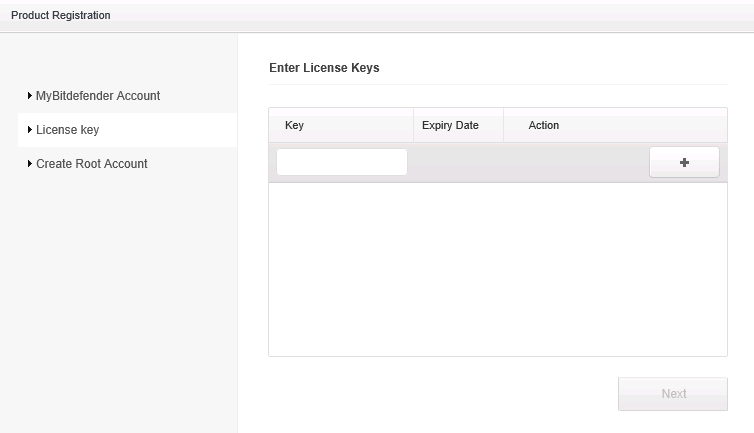Click inside the empty license keys list

tap(497, 268)
